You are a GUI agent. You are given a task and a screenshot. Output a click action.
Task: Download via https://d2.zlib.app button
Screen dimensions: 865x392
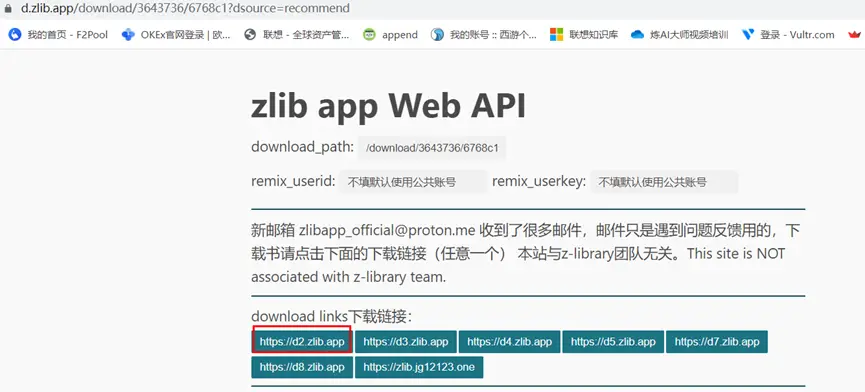click(x=302, y=342)
